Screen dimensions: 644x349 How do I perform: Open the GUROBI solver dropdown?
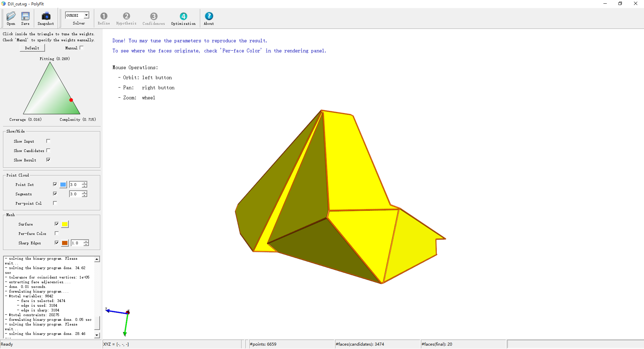86,15
